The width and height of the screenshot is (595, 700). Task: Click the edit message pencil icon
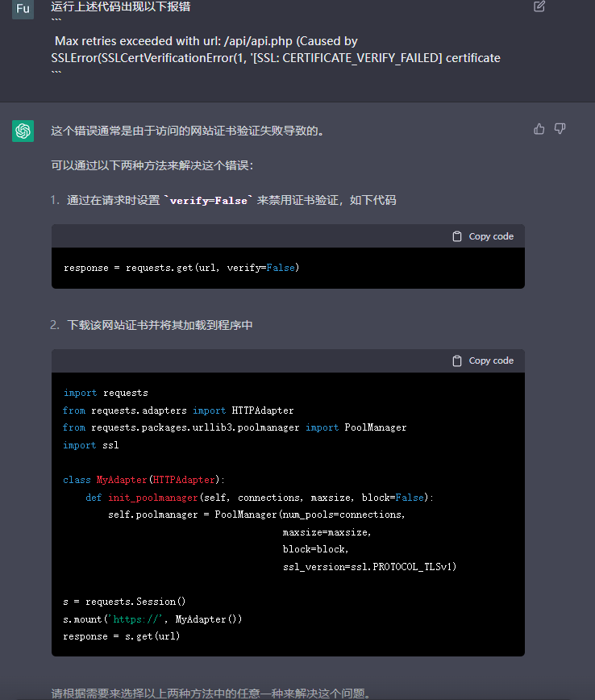(539, 6)
